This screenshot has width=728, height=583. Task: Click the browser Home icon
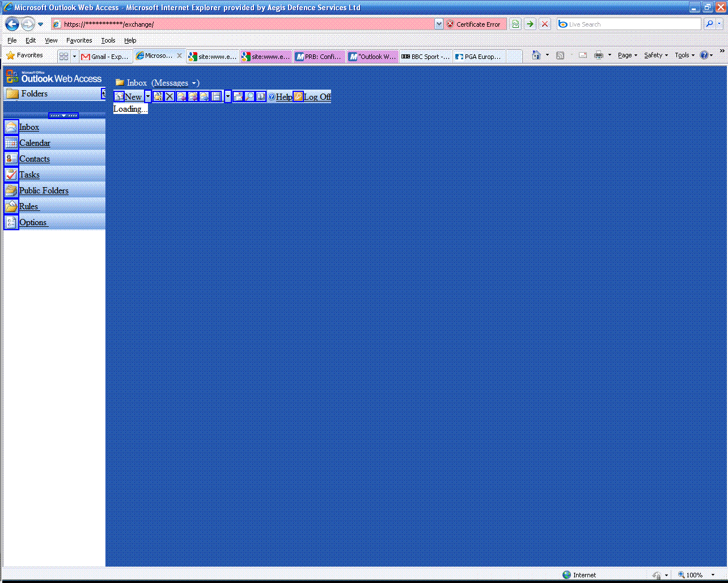(536, 55)
